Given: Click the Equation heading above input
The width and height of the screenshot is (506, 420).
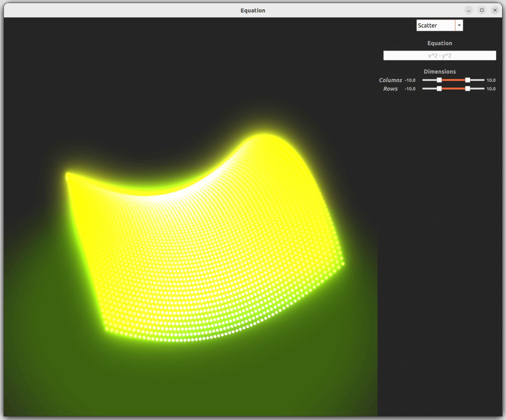Looking at the screenshot, I should coord(439,43).
